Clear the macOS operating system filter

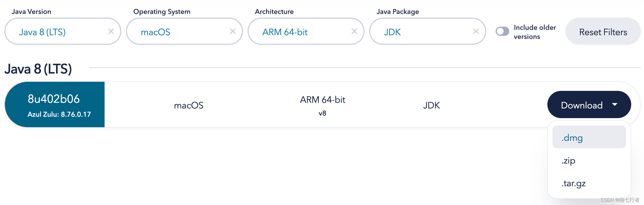[233, 31]
